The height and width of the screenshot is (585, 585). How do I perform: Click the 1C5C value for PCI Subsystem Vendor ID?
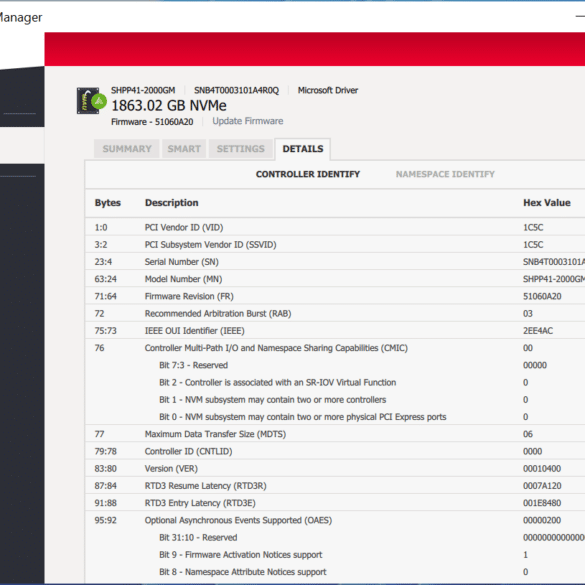(x=533, y=244)
